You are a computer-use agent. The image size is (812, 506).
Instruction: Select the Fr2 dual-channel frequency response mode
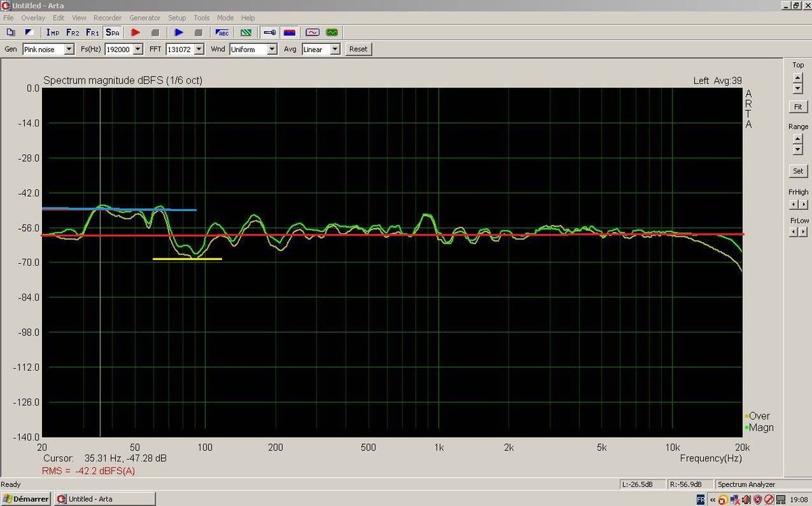tap(72, 32)
